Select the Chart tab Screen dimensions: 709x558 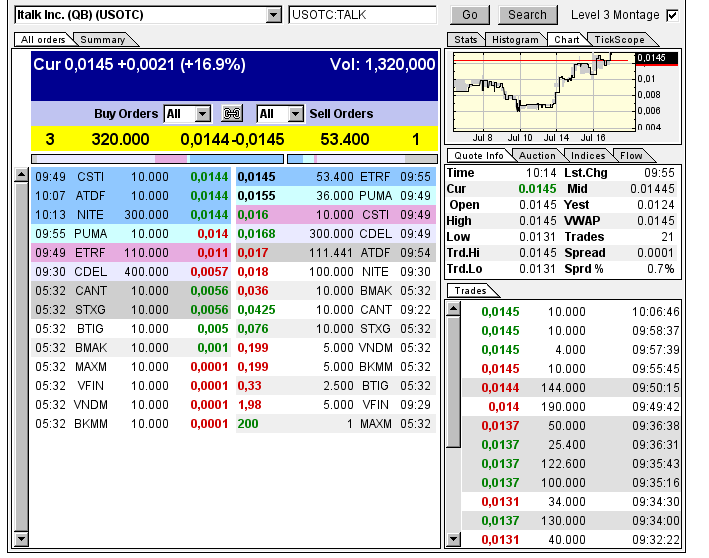(567, 40)
